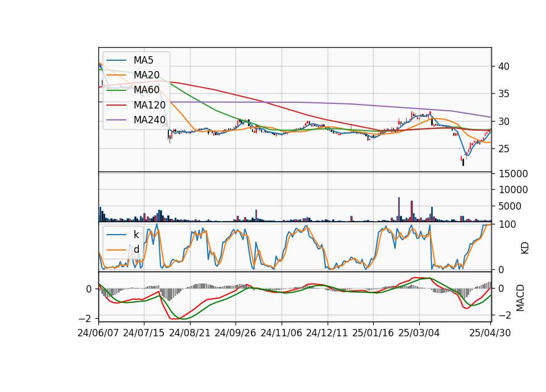The width and height of the screenshot is (546, 392).
Task: Click the KD axis label
Action: click(x=525, y=248)
